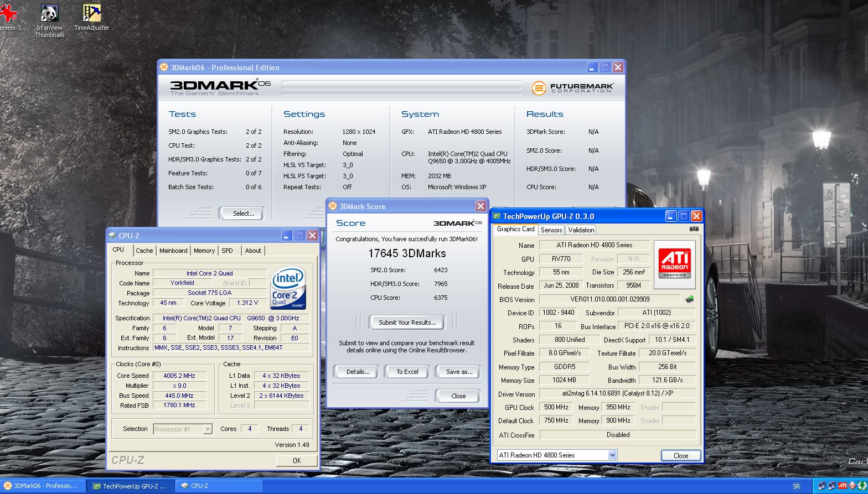
Task: Click the 3DMark Score dialog title icon
Action: [333, 206]
